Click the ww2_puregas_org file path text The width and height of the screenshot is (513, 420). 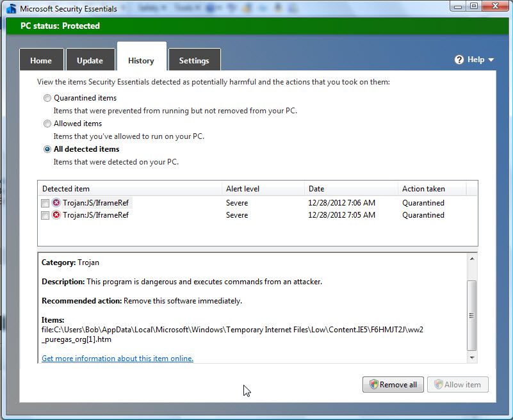tap(232, 334)
